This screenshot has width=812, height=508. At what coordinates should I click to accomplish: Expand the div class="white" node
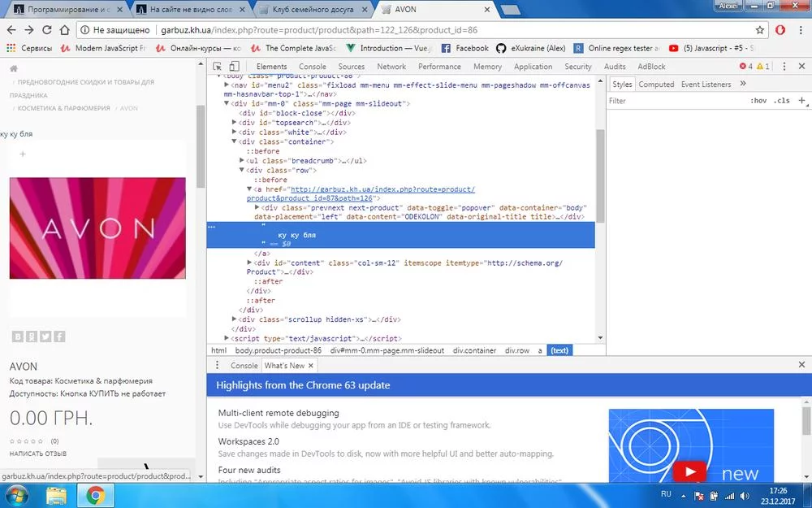[234, 132]
